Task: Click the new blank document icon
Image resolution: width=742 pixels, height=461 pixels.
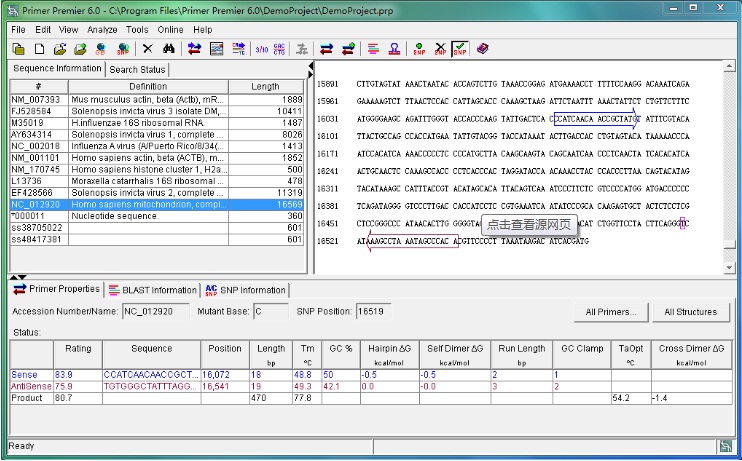Action: pos(37,48)
